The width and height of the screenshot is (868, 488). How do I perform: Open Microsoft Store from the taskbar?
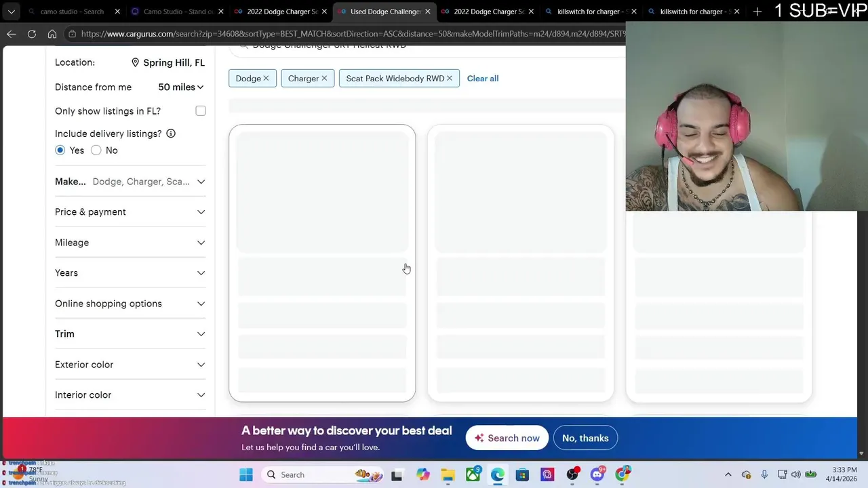[x=522, y=474]
